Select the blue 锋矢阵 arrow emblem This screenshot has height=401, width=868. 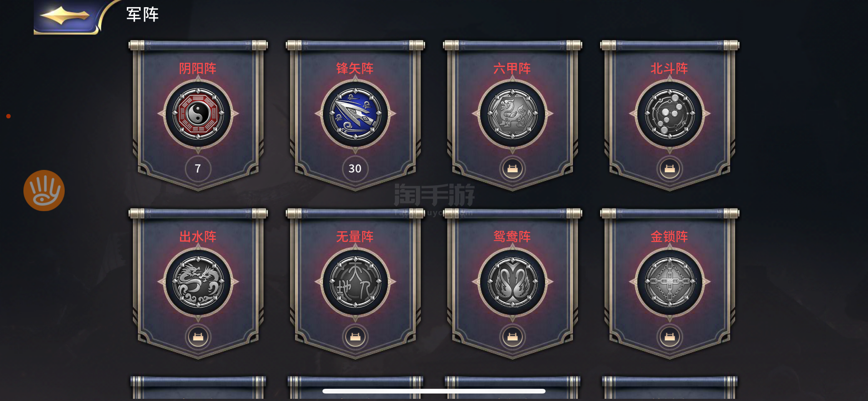click(x=355, y=113)
